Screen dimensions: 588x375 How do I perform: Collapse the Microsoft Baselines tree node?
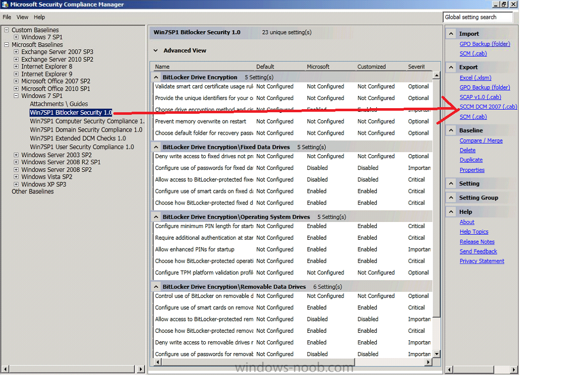(6, 44)
